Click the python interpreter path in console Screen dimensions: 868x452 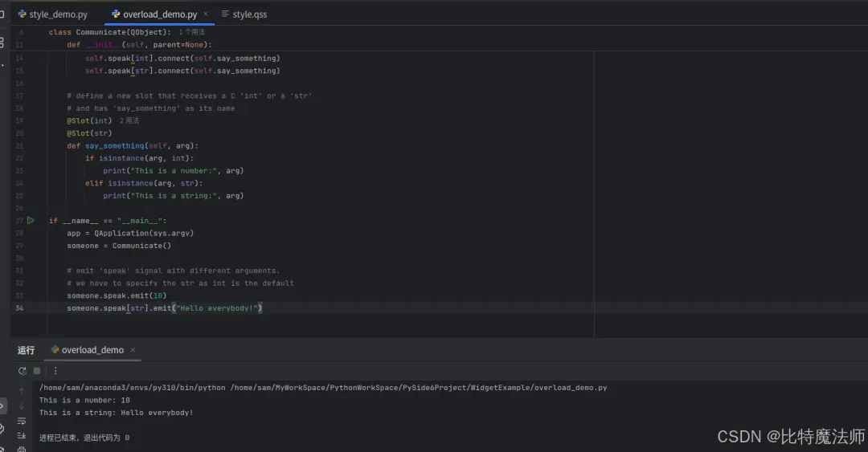coord(133,388)
